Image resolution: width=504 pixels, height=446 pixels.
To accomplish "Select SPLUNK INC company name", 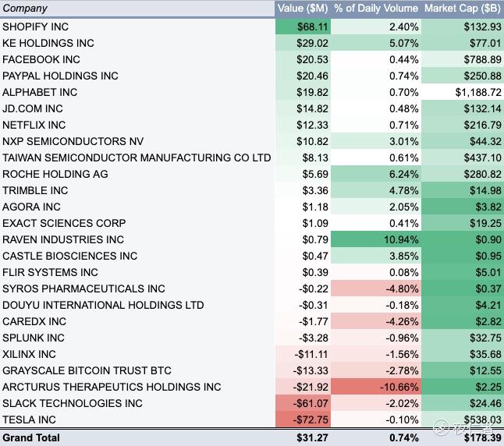I will coord(34,338).
